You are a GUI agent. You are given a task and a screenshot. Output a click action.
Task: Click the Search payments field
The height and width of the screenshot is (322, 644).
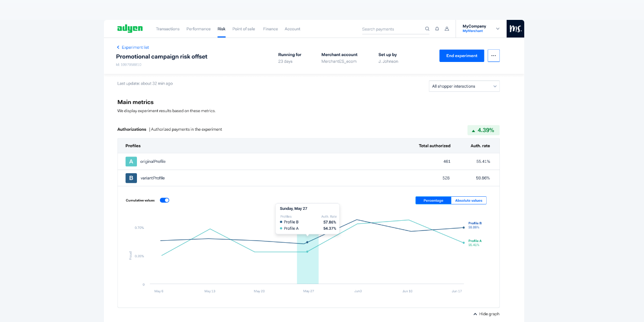[391, 29]
